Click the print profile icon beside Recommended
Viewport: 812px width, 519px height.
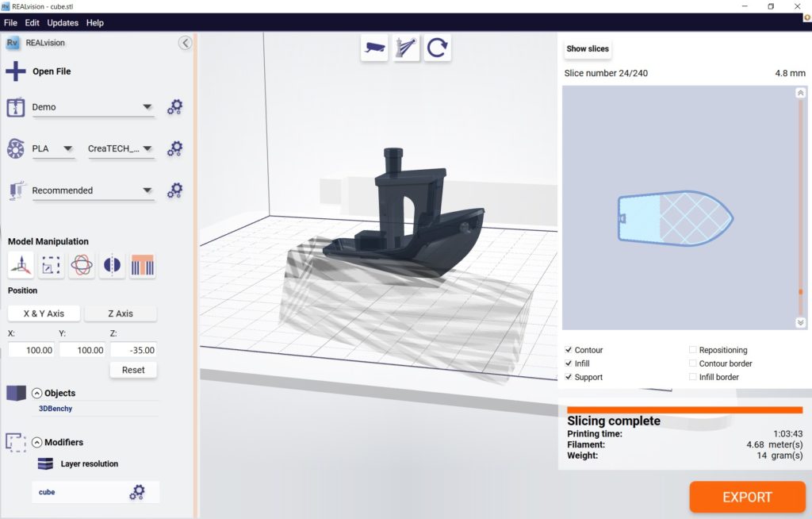coord(16,190)
